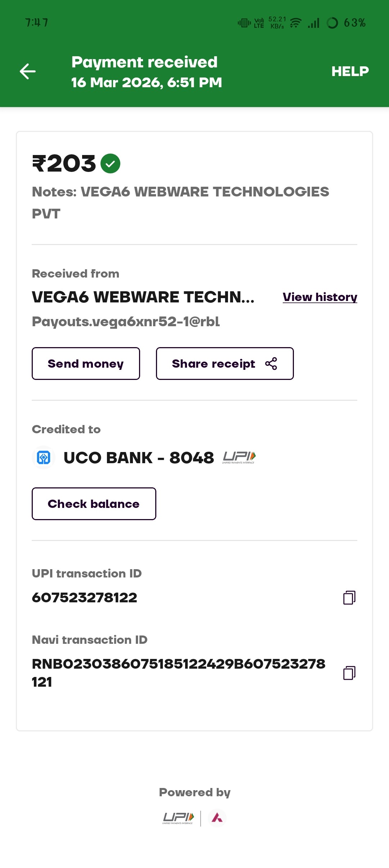Open the View history link
The width and height of the screenshot is (389, 868).
(320, 297)
